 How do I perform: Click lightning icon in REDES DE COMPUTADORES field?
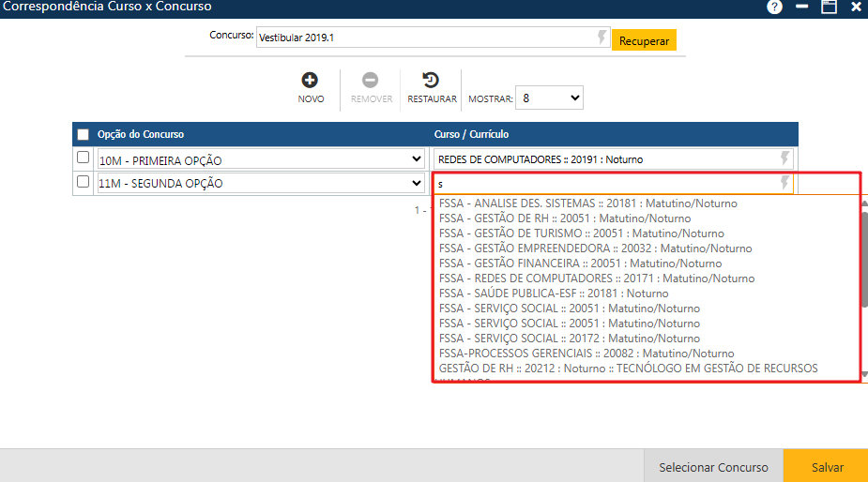pos(784,158)
